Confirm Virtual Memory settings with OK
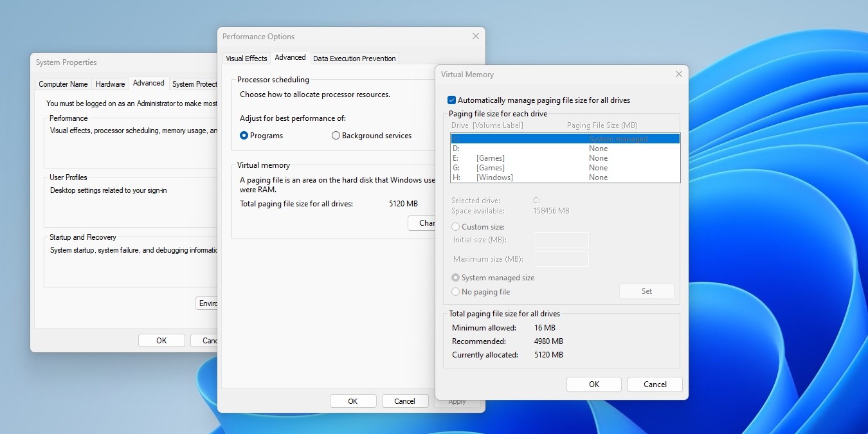The image size is (868, 434). 593,384
